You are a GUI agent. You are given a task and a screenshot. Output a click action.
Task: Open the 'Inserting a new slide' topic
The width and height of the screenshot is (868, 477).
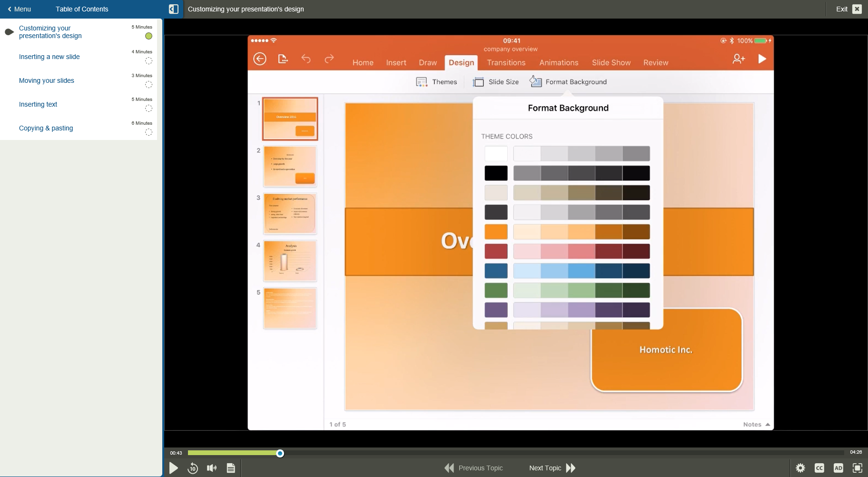49,57
